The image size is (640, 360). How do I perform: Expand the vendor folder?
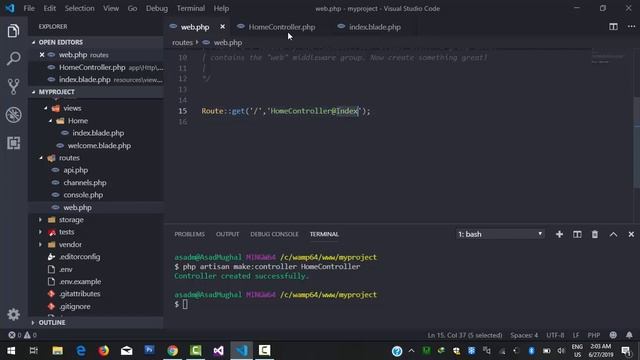40,244
